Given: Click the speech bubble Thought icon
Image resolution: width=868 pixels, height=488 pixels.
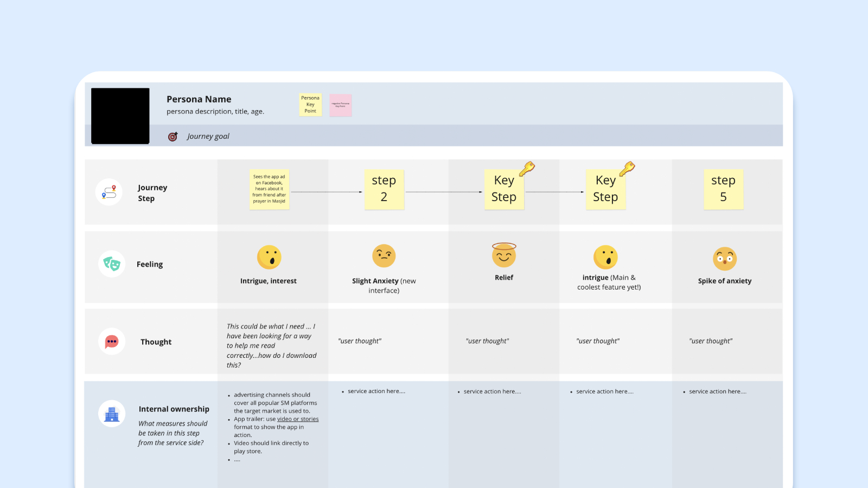Looking at the screenshot, I should coord(112,342).
